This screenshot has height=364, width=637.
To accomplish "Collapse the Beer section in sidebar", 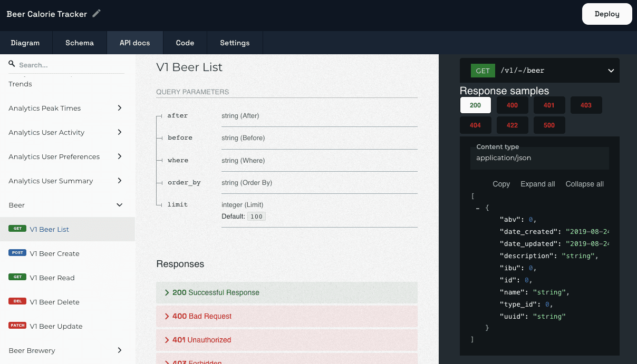I will tap(120, 205).
